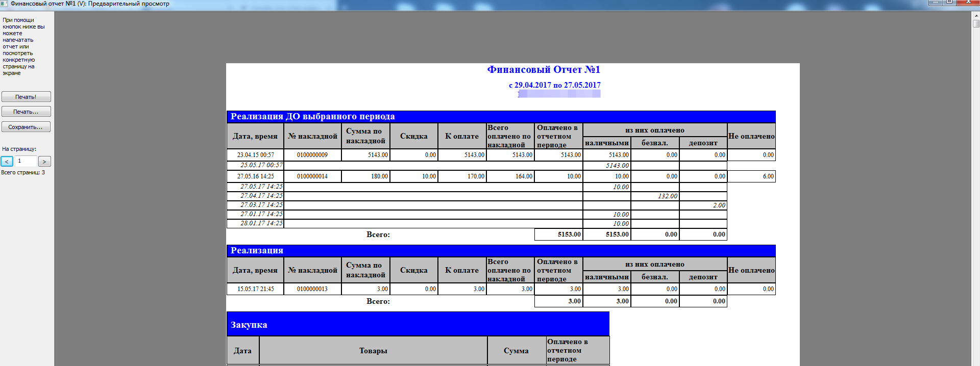980x366 pixels.
Task: Click the 'На страницу:' label
Action: click(19, 149)
